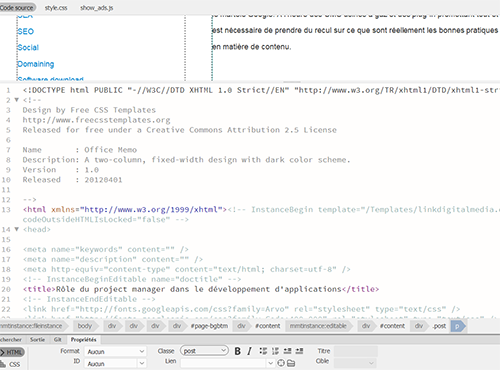Click the InstanceBeginEditable doctitle comment line
This screenshot has height=370, width=500.
pos(132,279)
